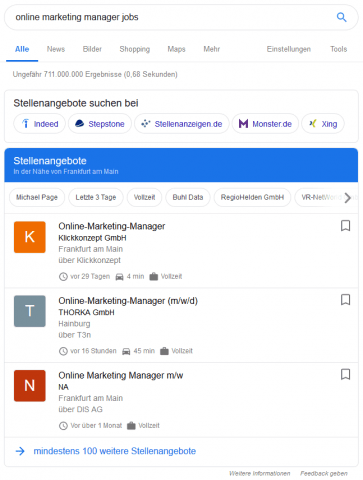Open the Indeed job search chip
The image size is (363, 480).
tap(39, 124)
